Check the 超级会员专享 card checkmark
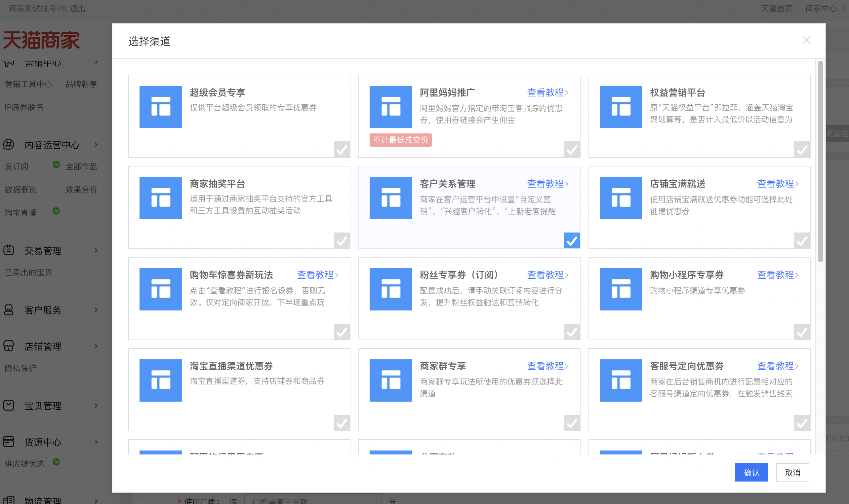 (x=342, y=150)
